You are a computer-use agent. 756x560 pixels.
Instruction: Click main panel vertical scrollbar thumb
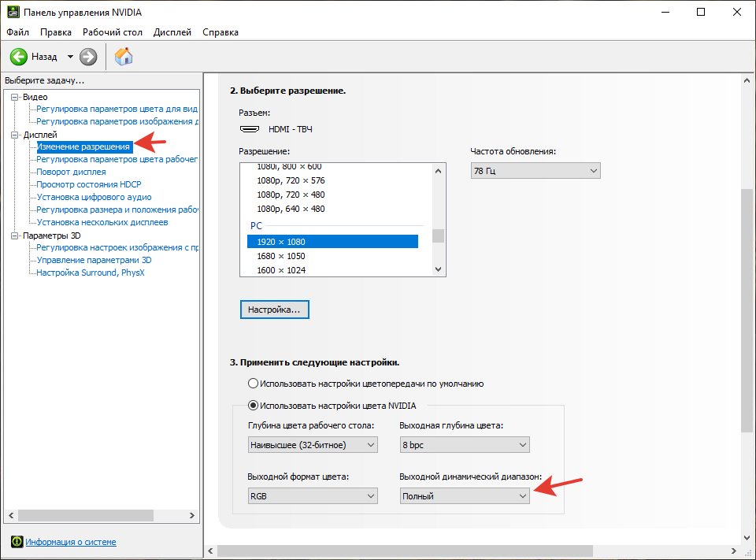pyautogui.click(x=747, y=310)
